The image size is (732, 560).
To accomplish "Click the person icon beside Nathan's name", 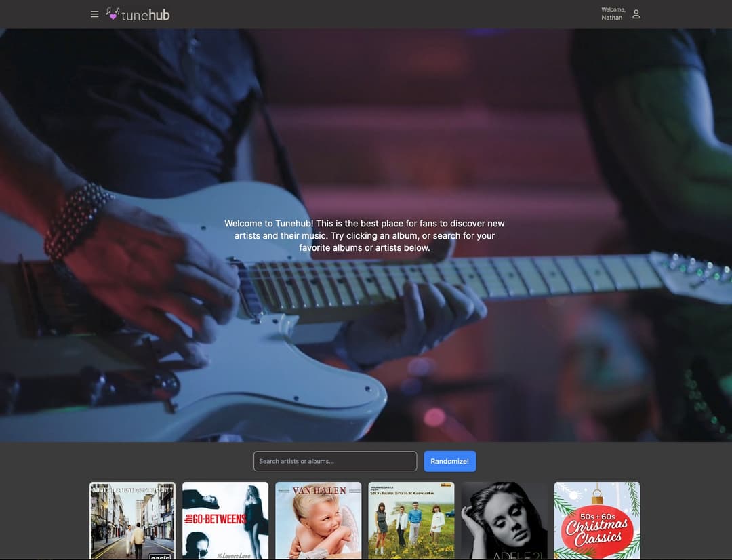I will pyautogui.click(x=636, y=14).
